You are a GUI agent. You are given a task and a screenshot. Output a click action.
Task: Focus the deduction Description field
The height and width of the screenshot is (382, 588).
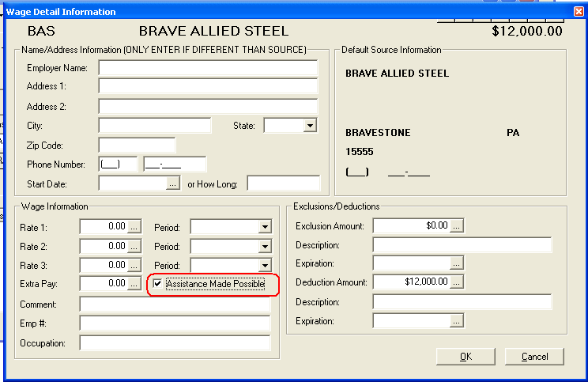[x=462, y=301]
